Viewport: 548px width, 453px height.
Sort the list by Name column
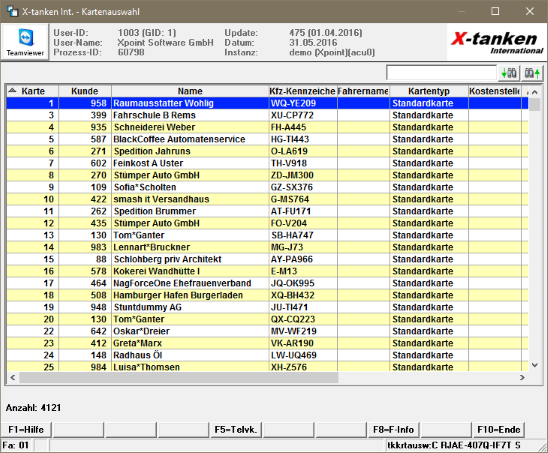[190, 91]
